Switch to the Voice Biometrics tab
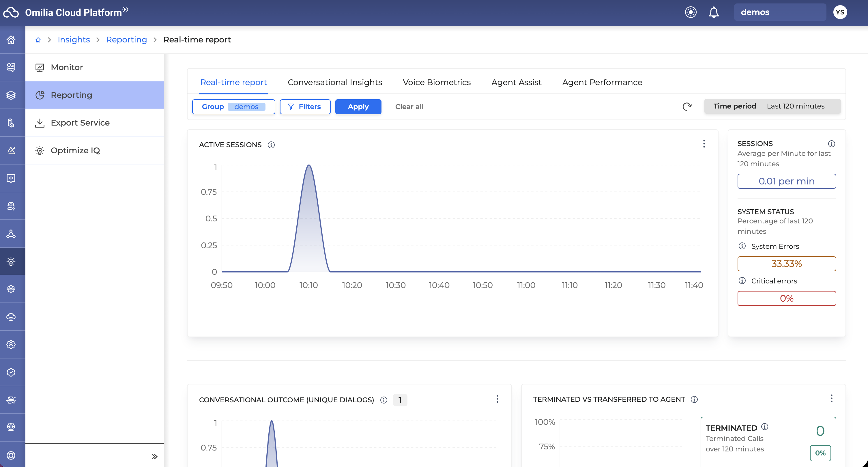Image resolution: width=868 pixels, height=467 pixels. [x=437, y=82]
